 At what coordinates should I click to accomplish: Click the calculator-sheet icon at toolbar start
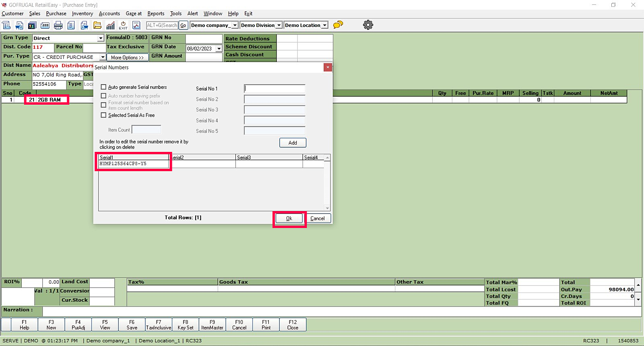click(6, 25)
